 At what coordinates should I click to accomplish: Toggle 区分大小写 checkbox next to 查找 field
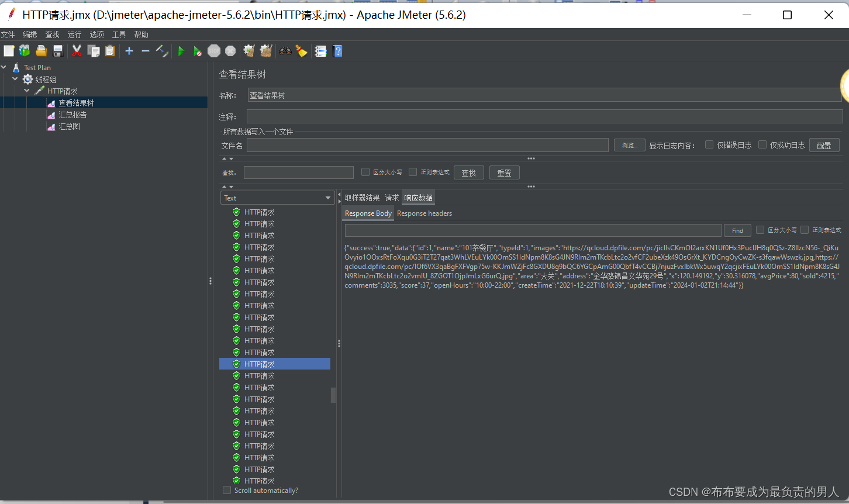point(365,172)
